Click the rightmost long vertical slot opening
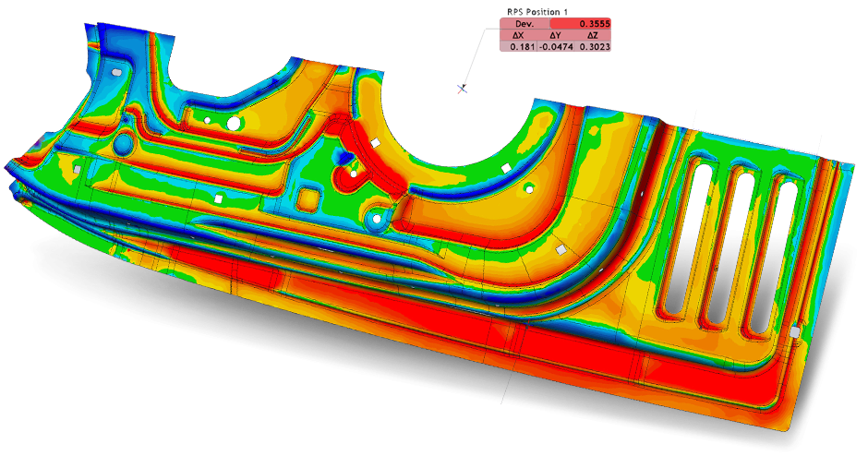This screenshot has width=868, height=456. tap(767, 257)
